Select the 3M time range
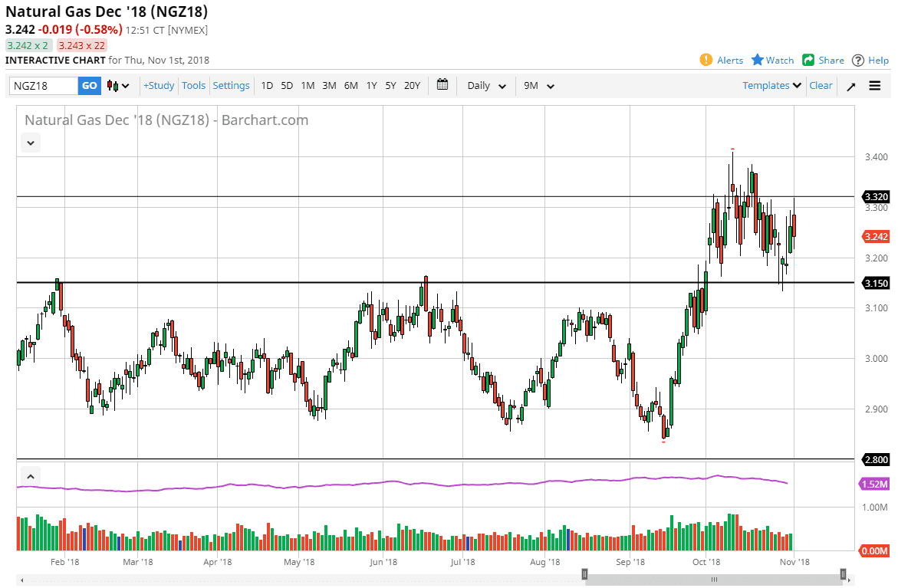The width and height of the screenshot is (898, 588). coord(329,85)
